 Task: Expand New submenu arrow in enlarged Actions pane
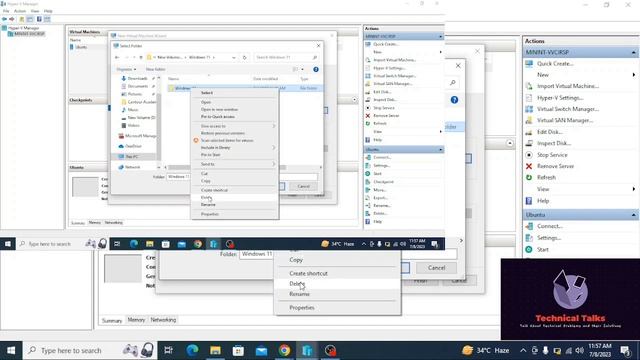click(x=633, y=75)
